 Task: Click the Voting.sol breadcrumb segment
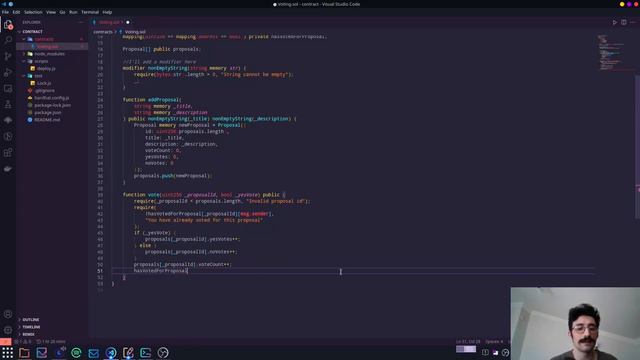(135, 32)
